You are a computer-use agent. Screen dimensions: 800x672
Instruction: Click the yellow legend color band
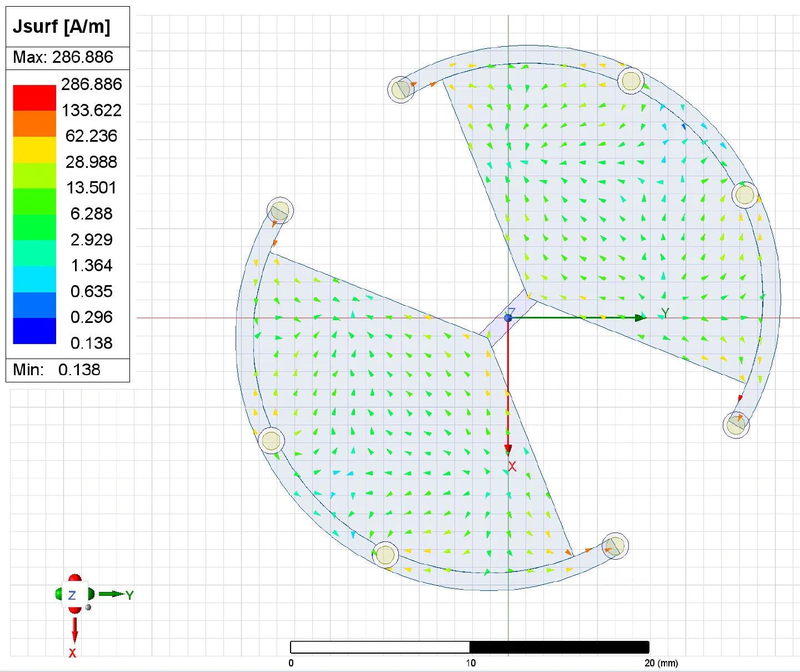click(x=34, y=150)
